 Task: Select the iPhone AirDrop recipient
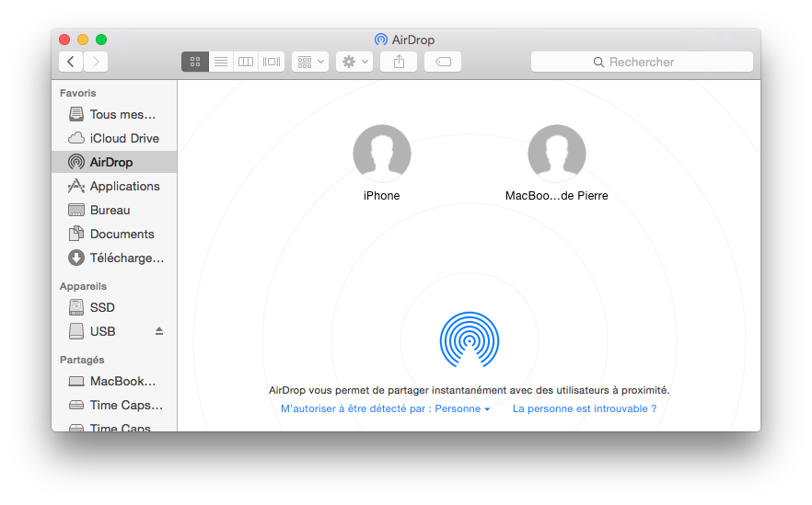coord(382,154)
